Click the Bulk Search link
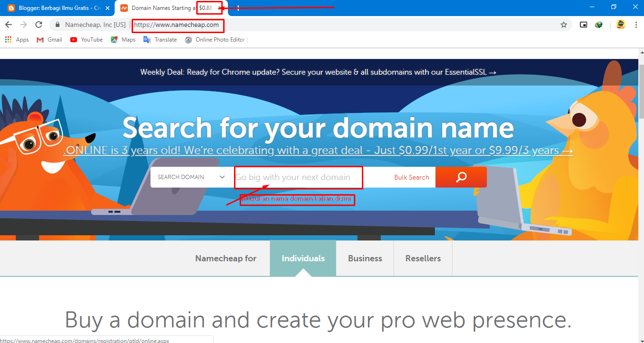Viewport: 644px width, 343px height. [411, 177]
